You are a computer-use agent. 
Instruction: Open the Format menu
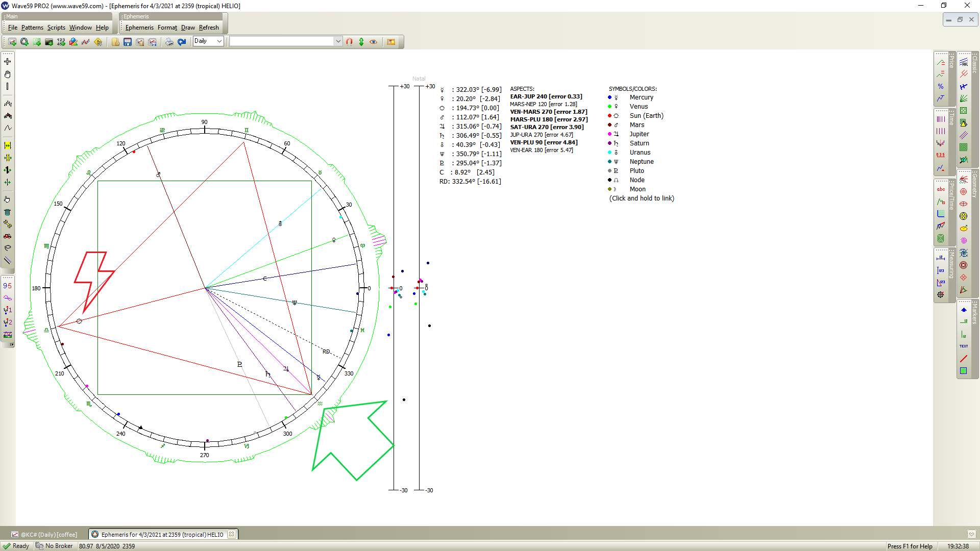point(167,28)
